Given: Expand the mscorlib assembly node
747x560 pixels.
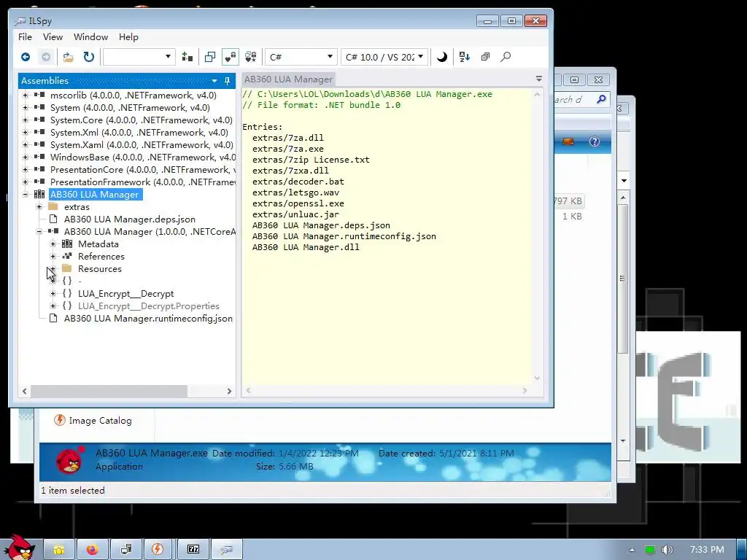Looking at the screenshot, I should coord(26,96).
